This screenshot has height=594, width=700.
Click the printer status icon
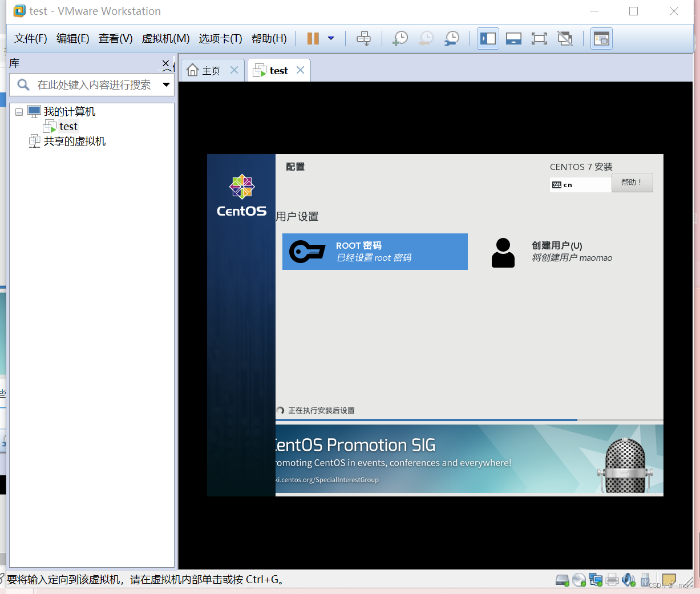tap(612, 580)
